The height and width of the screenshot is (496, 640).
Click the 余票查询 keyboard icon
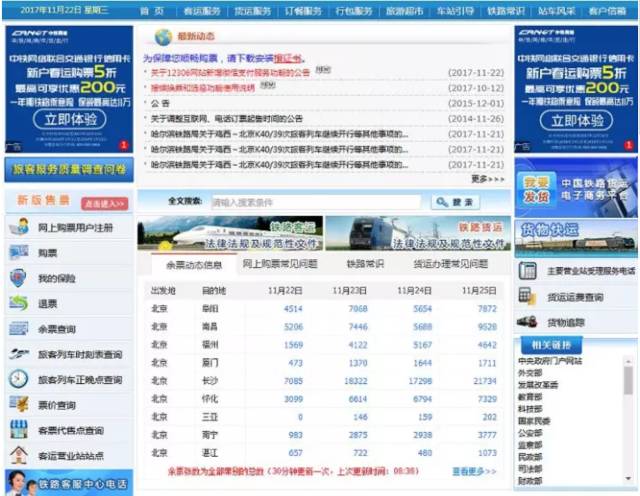point(19,329)
